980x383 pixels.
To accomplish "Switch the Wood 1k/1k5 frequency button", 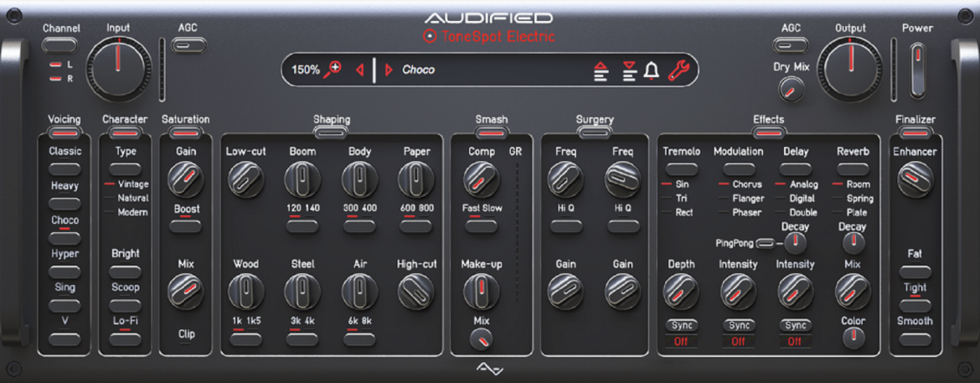I will 245,339.
